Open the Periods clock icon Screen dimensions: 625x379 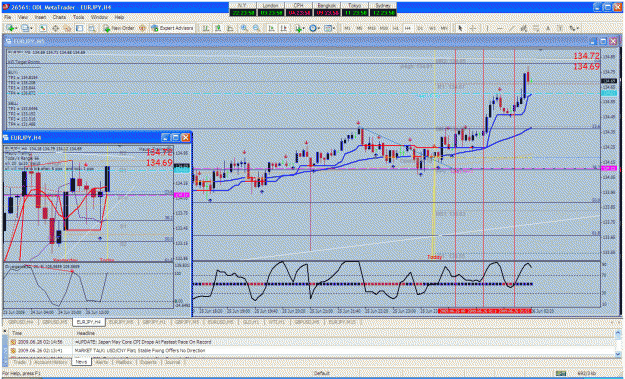coord(313,28)
